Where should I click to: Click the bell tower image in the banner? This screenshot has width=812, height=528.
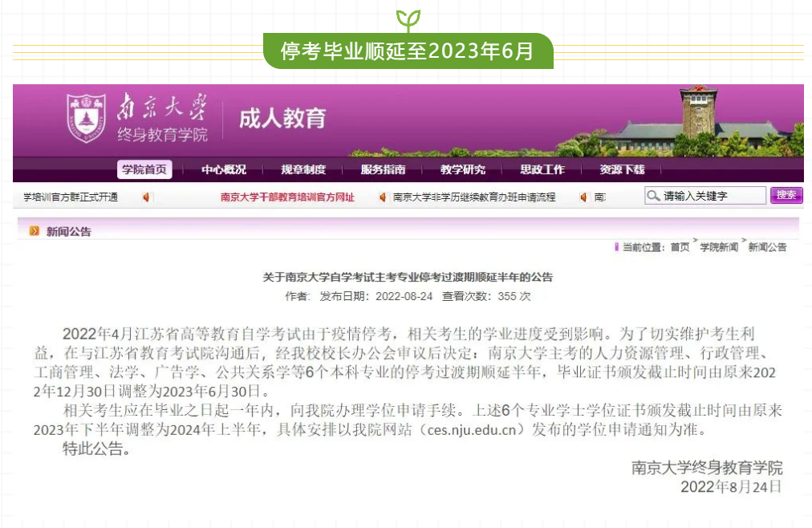point(697,113)
